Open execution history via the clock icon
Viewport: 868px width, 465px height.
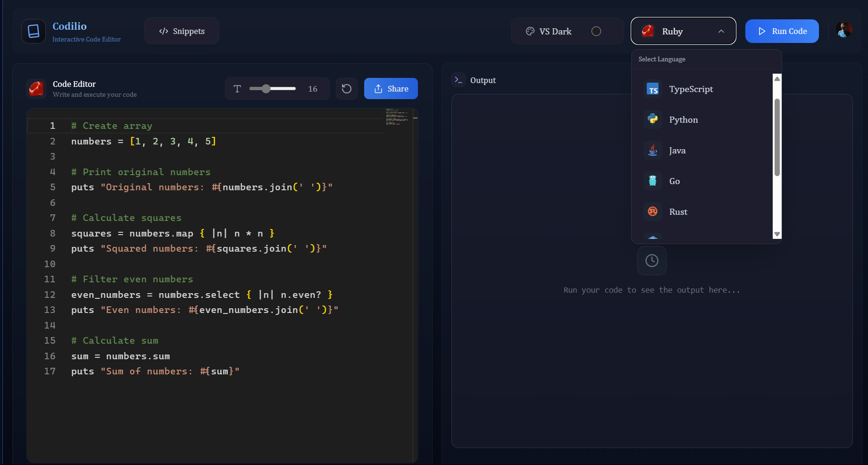coord(652,260)
